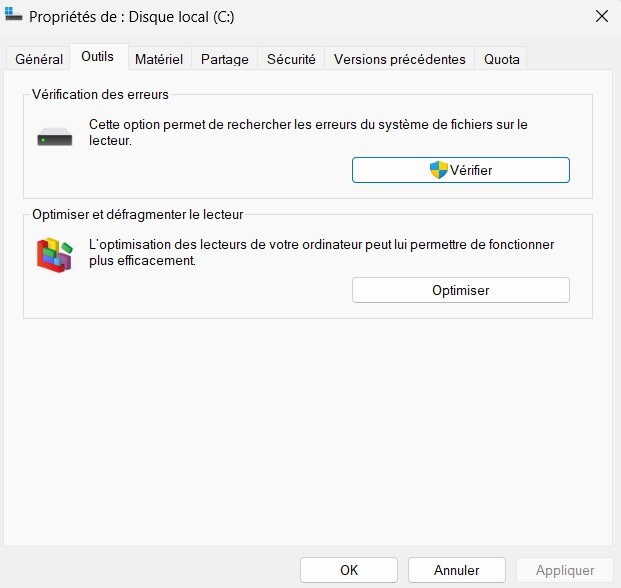The image size is (621, 588).
Task: Open the Matériel tab
Action: 159,59
